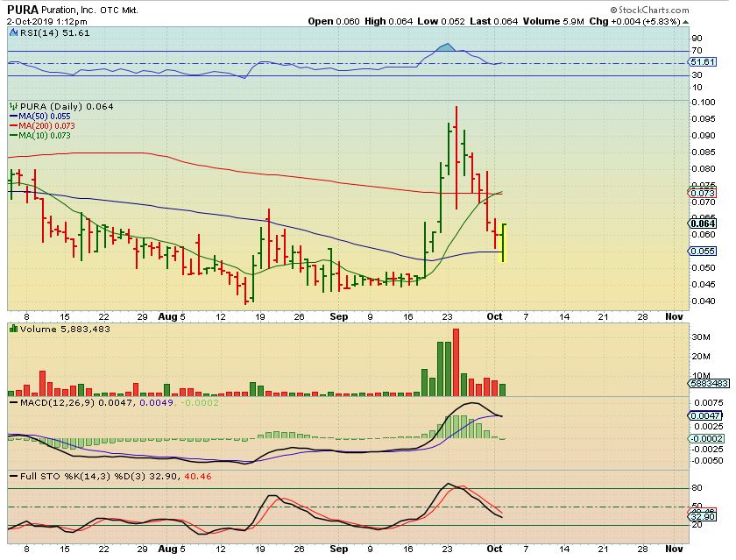The width and height of the screenshot is (736, 560).
Task: Click the Sep label on price date axis
Action: (x=339, y=317)
